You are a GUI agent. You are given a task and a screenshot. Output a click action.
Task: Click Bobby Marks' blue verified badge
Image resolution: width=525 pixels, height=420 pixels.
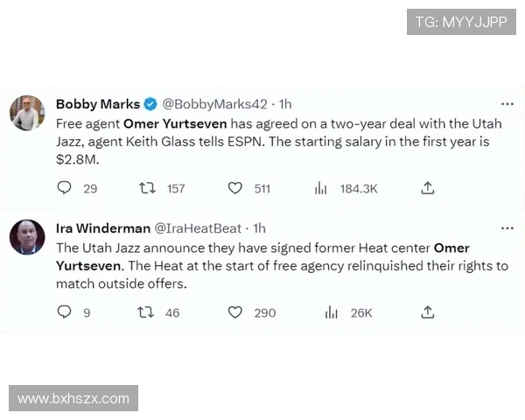pos(150,104)
